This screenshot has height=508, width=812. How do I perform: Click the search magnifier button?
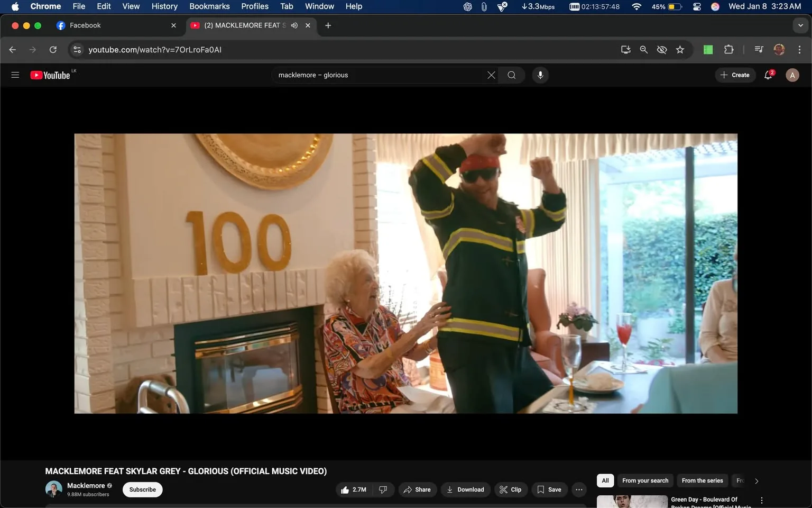click(x=511, y=75)
